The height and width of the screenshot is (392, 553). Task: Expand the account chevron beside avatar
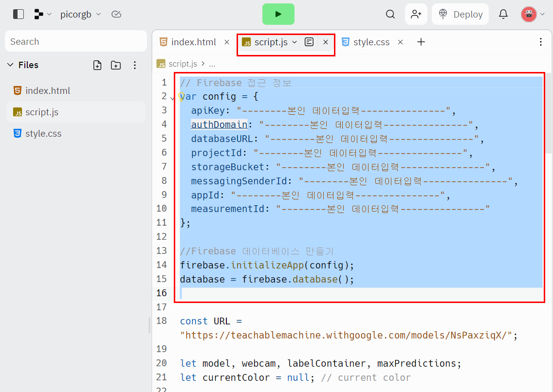[542, 15]
